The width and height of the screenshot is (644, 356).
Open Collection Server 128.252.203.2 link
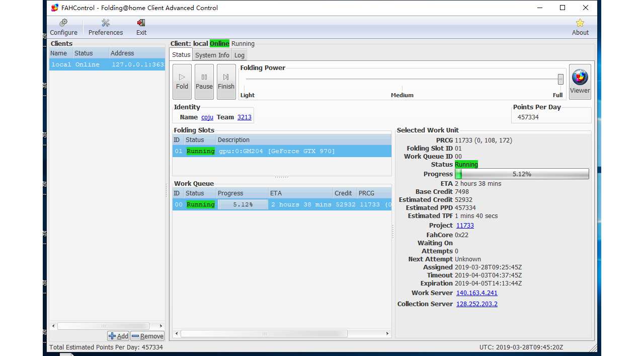[x=476, y=304]
